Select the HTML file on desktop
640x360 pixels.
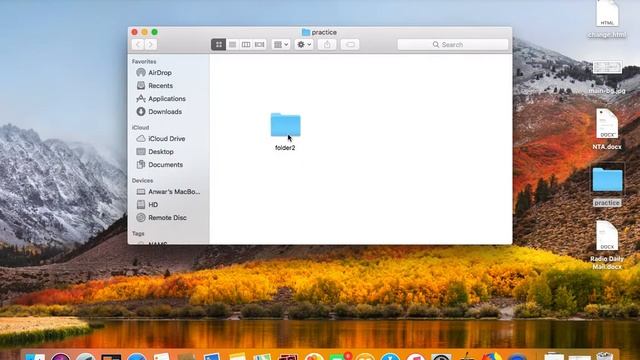[607, 14]
